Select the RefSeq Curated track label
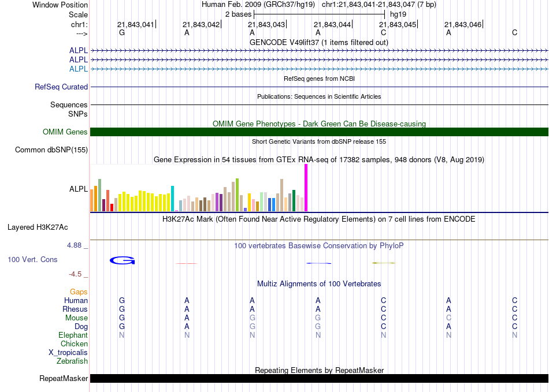 tap(61, 87)
